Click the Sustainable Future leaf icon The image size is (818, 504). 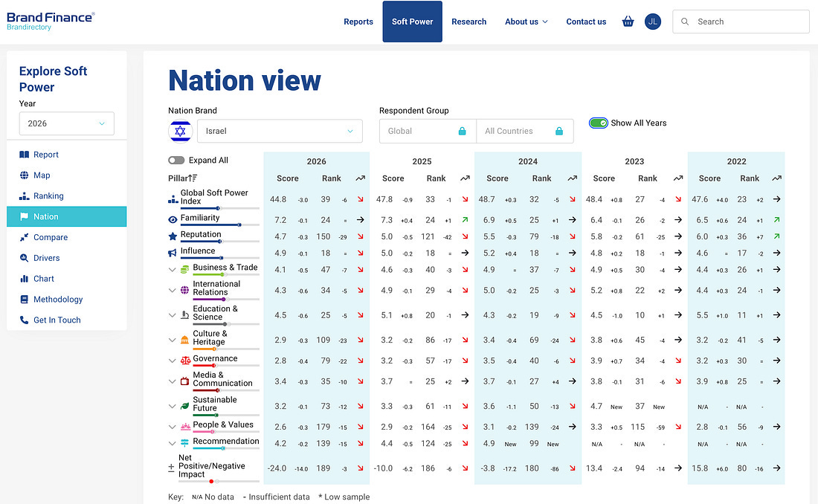click(184, 406)
